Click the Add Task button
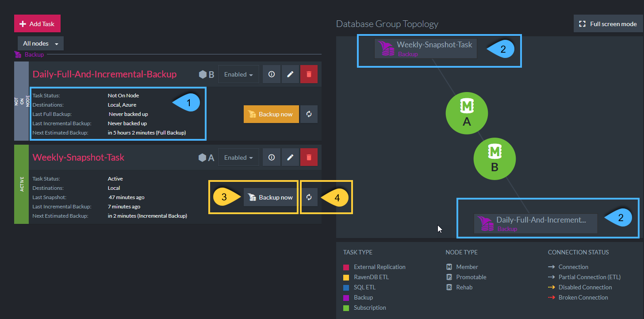 (37, 23)
